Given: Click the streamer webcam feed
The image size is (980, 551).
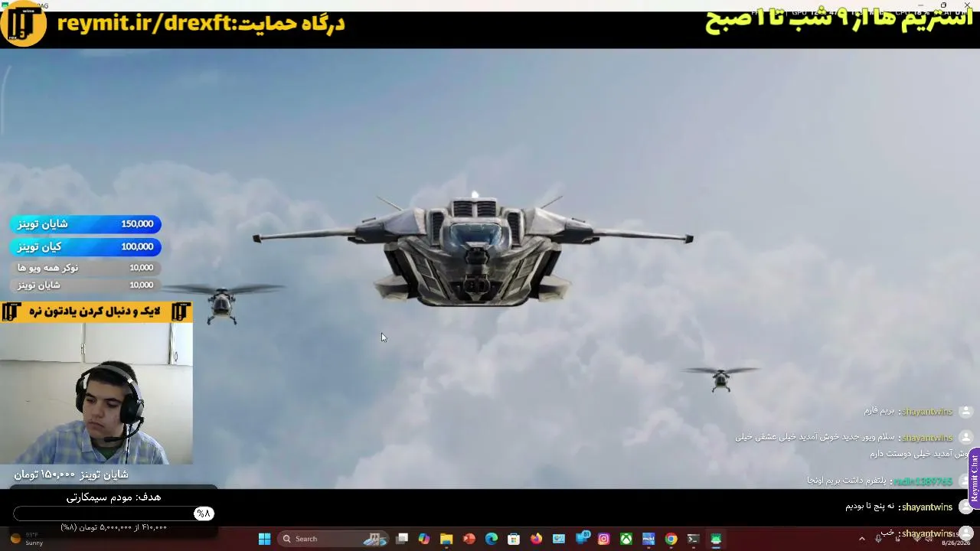Looking at the screenshot, I should (96, 393).
